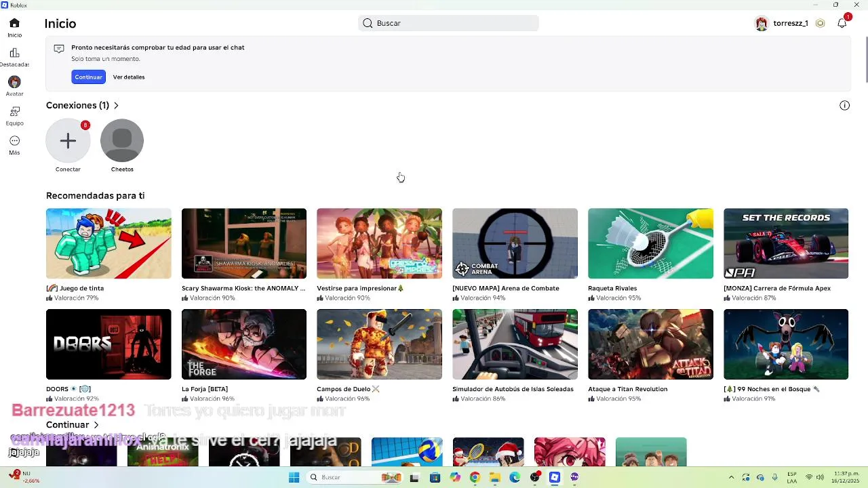Go to Inicio in the sidebar
868x488 pixels.
click(x=14, y=28)
